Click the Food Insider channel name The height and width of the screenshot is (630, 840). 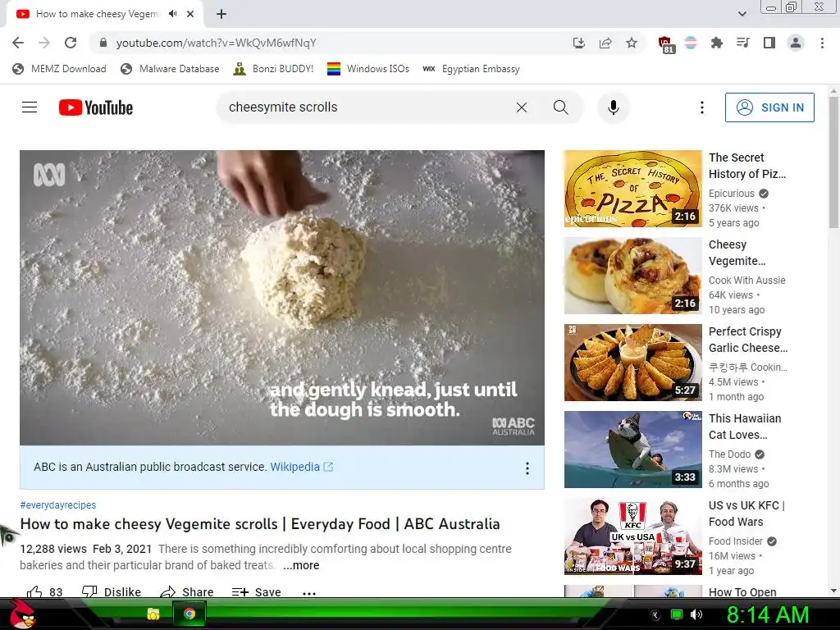point(736,541)
